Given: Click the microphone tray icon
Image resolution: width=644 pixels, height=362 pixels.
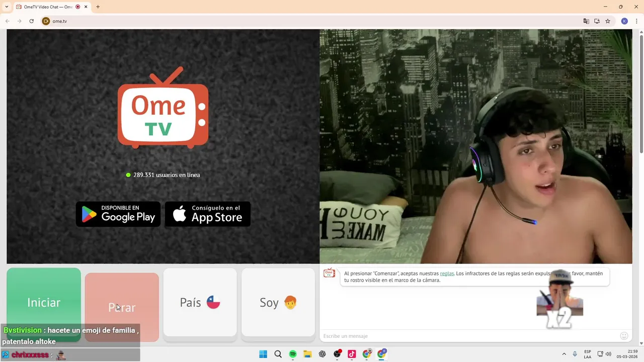Looking at the screenshot, I should point(575,354).
